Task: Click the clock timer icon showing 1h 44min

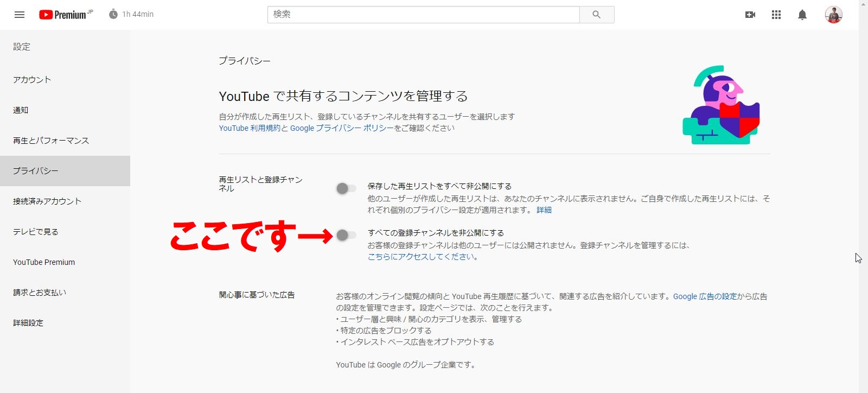Action: [113, 14]
